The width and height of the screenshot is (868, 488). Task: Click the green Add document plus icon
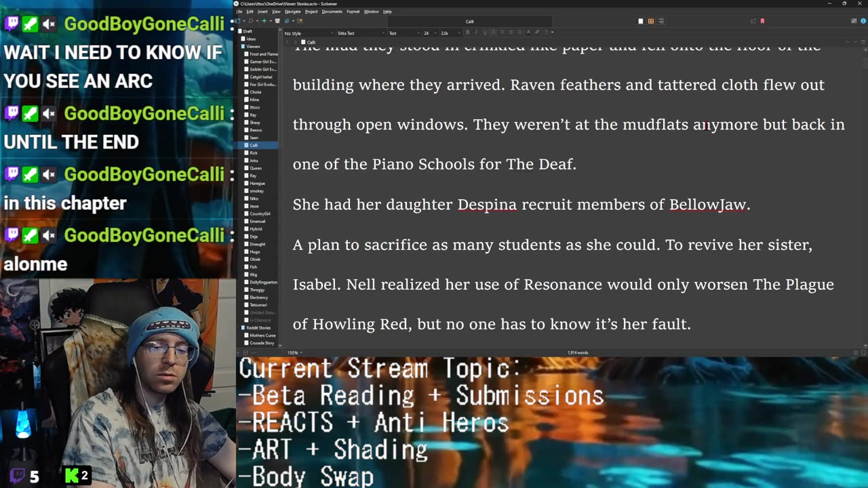pyautogui.click(x=264, y=21)
